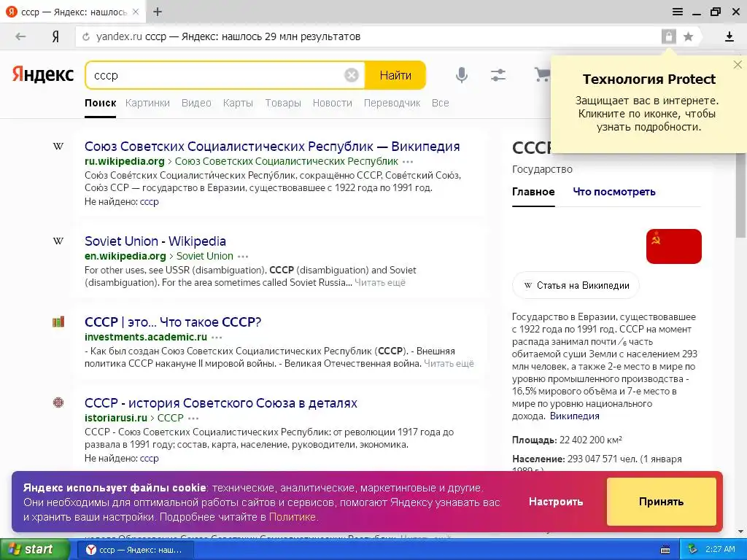Bookmark page with the star icon
747x560 pixels.
[688, 36]
